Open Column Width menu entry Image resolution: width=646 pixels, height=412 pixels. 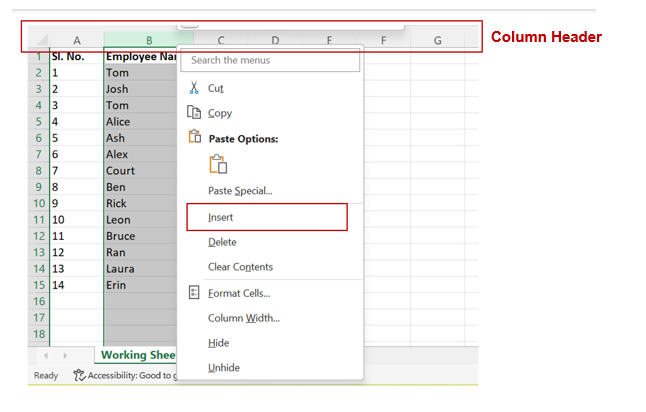(272, 318)
